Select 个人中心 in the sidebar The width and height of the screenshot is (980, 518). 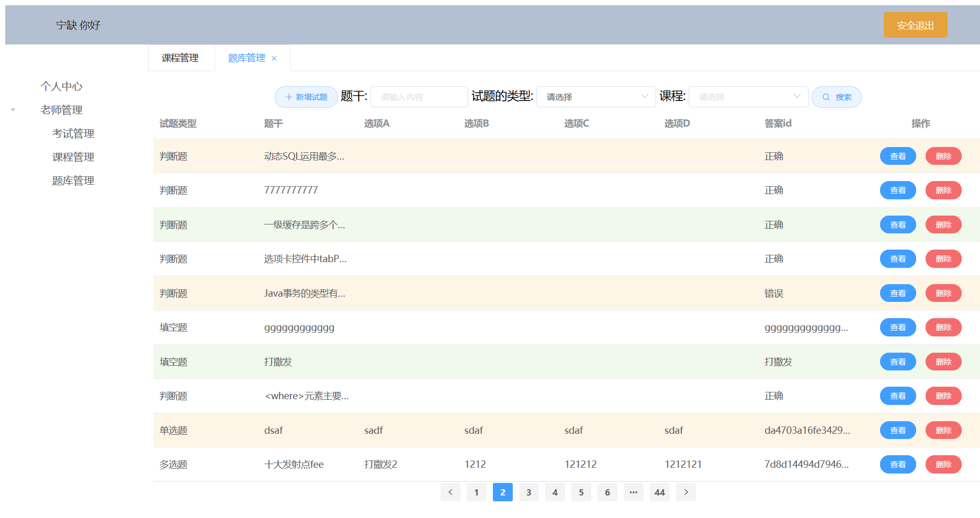[x=62, y=86]
